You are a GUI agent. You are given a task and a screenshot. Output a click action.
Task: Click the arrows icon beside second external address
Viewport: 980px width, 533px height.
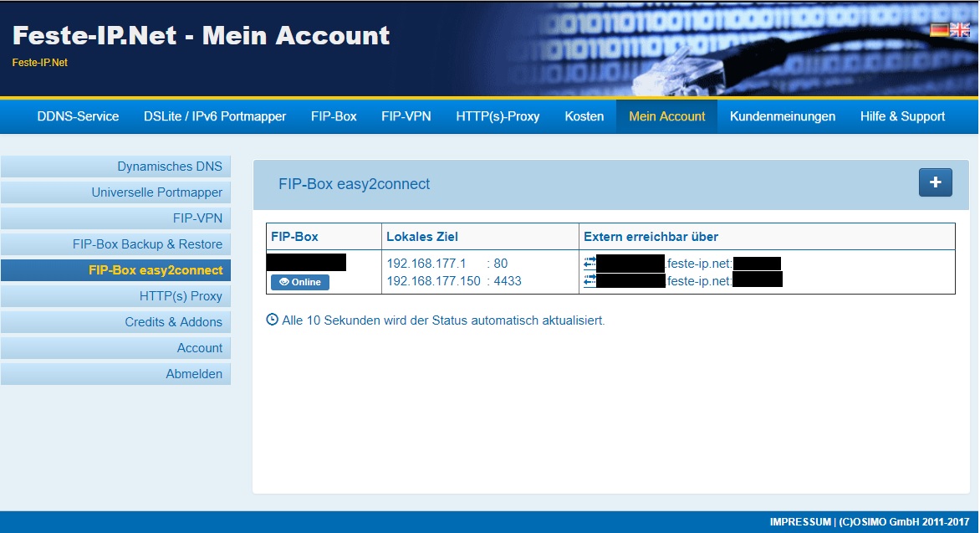(x=590, y=280)
